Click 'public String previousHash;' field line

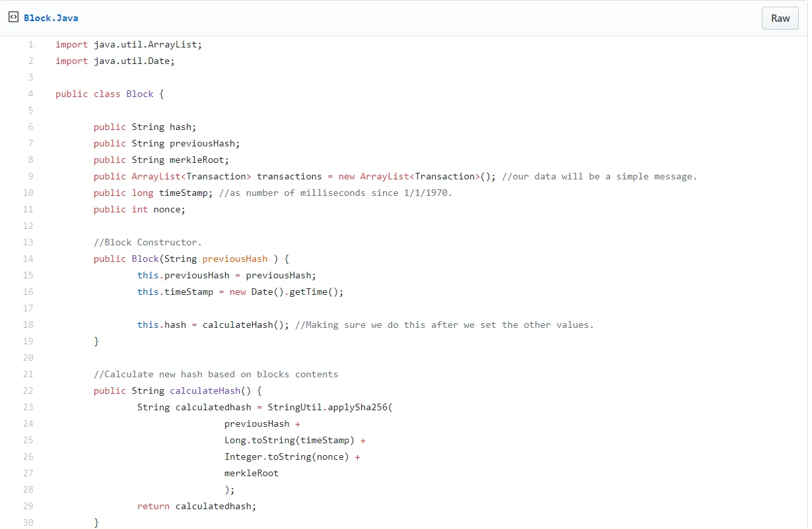pyautogui.click(x=167, y=144)
